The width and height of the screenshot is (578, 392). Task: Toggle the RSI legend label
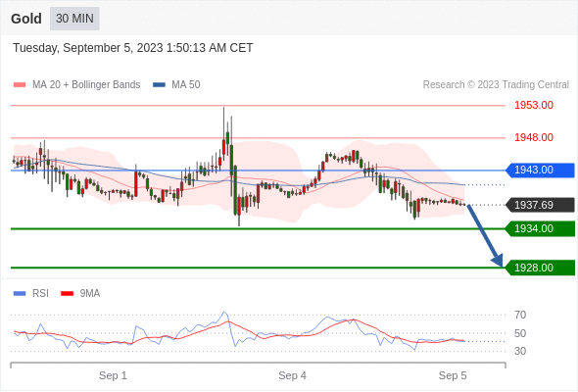(40, 294)
